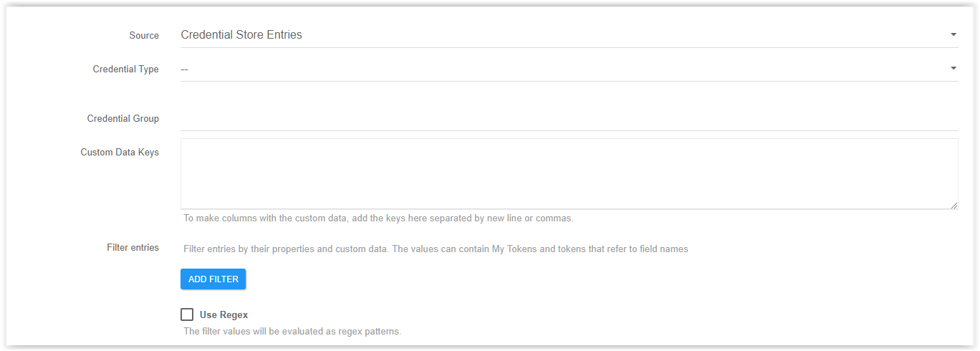Click the Filter entries description text
The image size is (980, 351).
[436, 249]
